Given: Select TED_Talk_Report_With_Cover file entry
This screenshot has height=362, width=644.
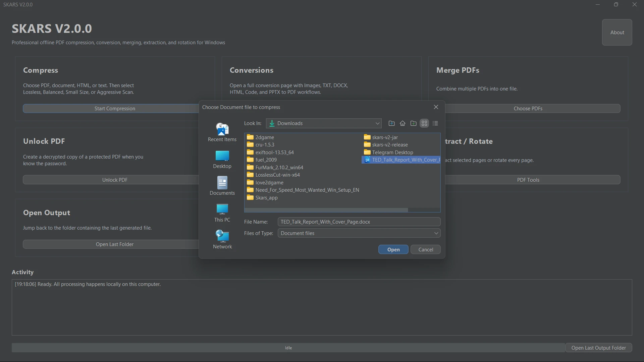Looking at the screenshot, I should [x=401, y=160].
